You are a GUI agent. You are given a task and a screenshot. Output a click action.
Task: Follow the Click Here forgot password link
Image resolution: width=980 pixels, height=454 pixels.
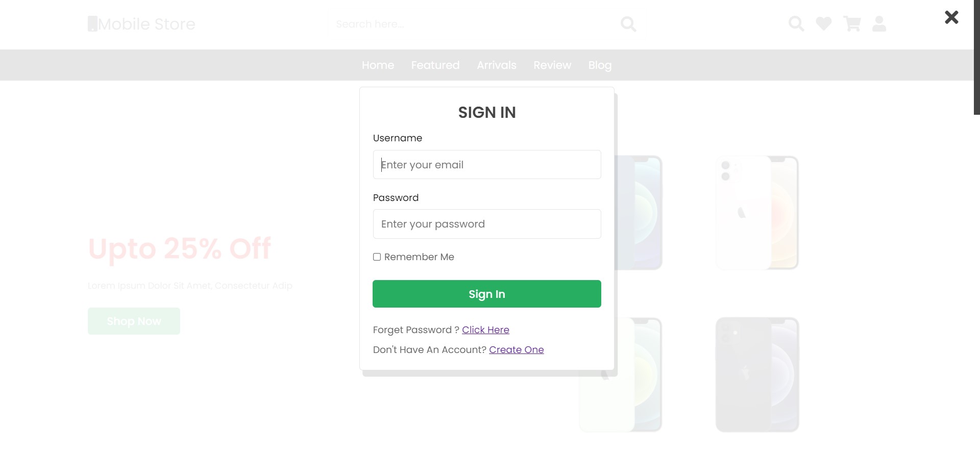click(x=485, y=330)
